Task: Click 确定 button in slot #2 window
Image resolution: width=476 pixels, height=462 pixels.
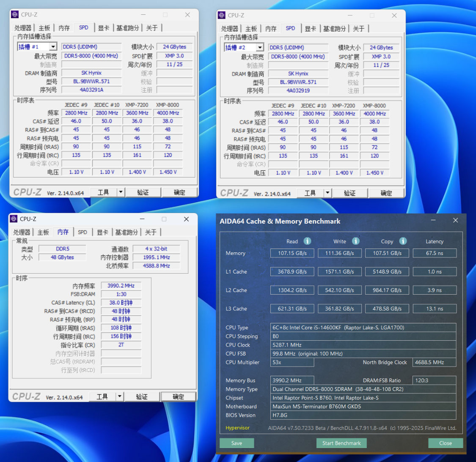Action: click(386, 193)
